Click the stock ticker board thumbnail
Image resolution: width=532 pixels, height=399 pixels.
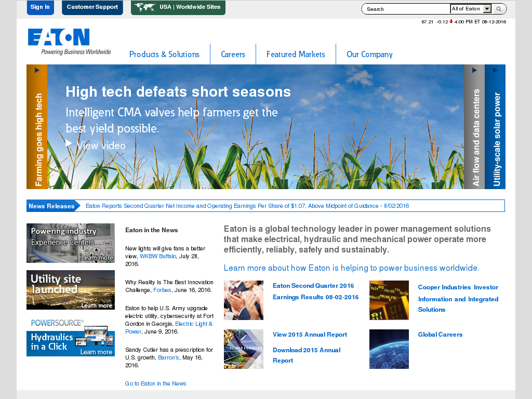coord(389,300)
